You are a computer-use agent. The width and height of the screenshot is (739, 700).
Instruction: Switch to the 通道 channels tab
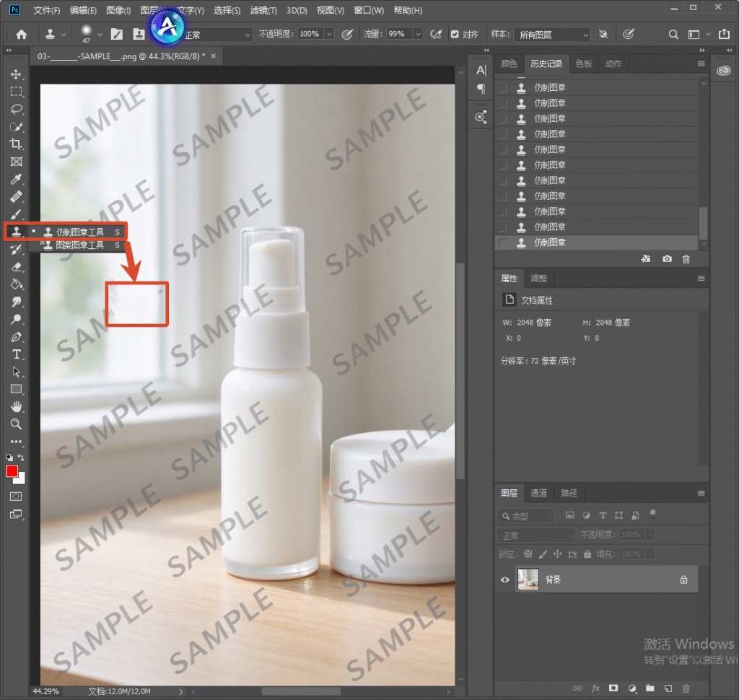[538, 493]
